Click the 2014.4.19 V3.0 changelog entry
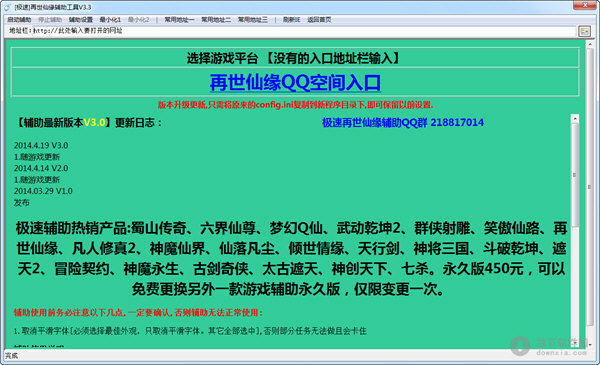The image size is (600, 365). [41, 145]
